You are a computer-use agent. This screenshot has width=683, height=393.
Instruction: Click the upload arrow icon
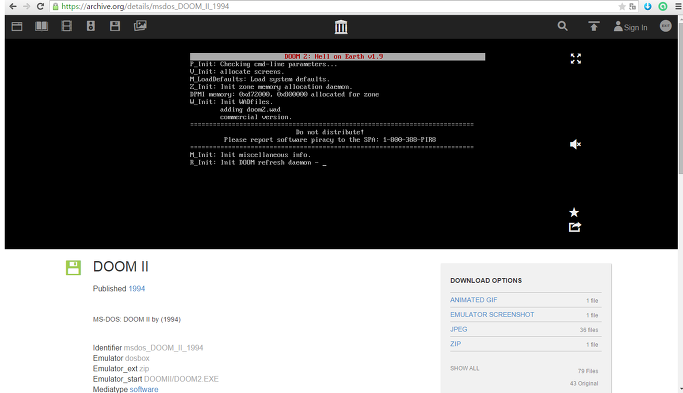(593, 26)
